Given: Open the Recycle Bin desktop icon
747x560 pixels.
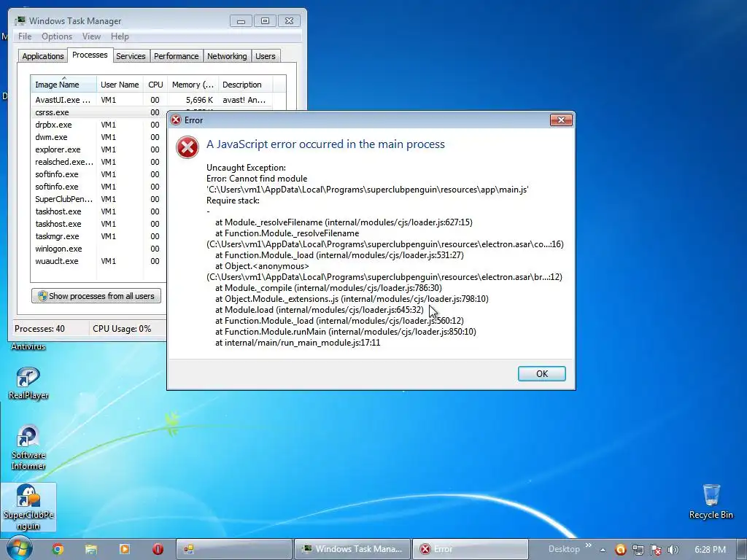Looking at the screenshot, I should tap(711, 502).
